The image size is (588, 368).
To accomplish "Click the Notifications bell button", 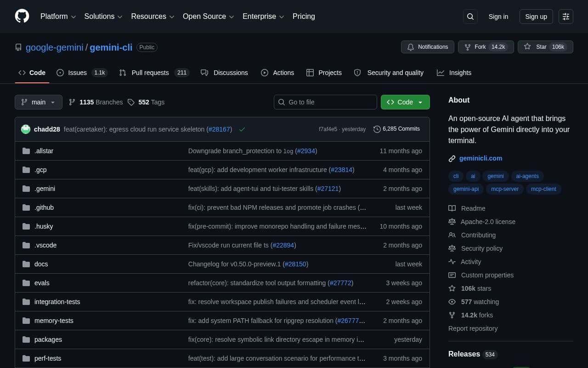I will (x=428, y=47).
